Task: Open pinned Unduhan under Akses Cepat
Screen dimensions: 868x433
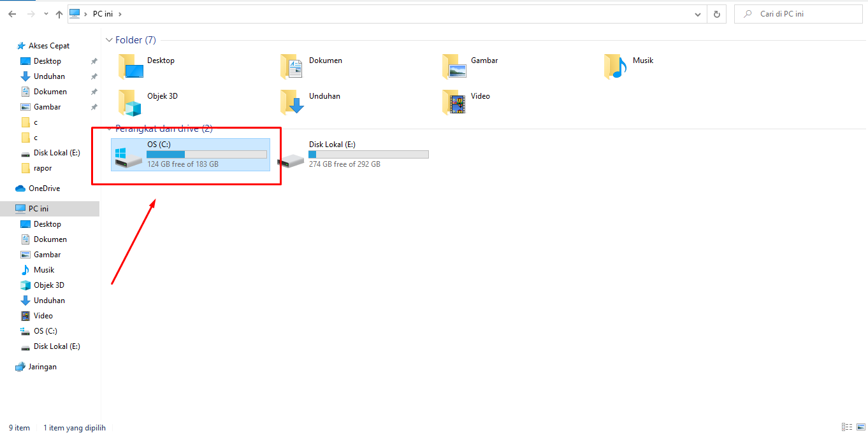Action: point(49,76)
